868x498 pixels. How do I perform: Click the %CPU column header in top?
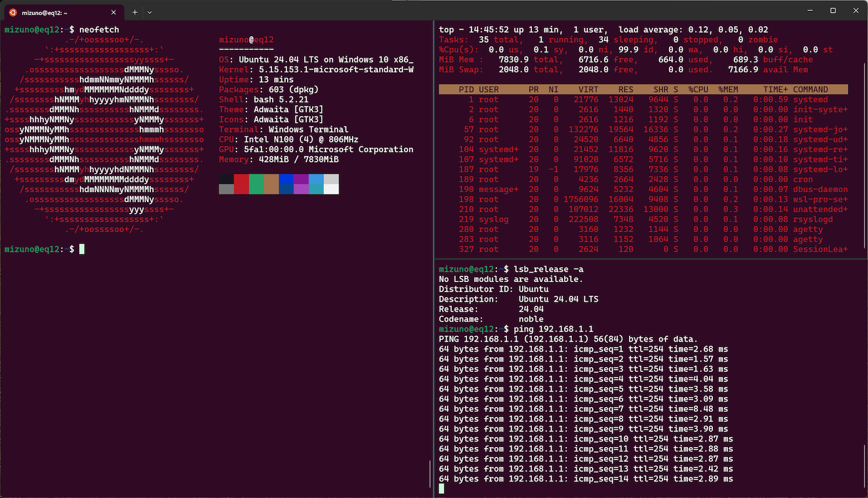tap(698, 89)
